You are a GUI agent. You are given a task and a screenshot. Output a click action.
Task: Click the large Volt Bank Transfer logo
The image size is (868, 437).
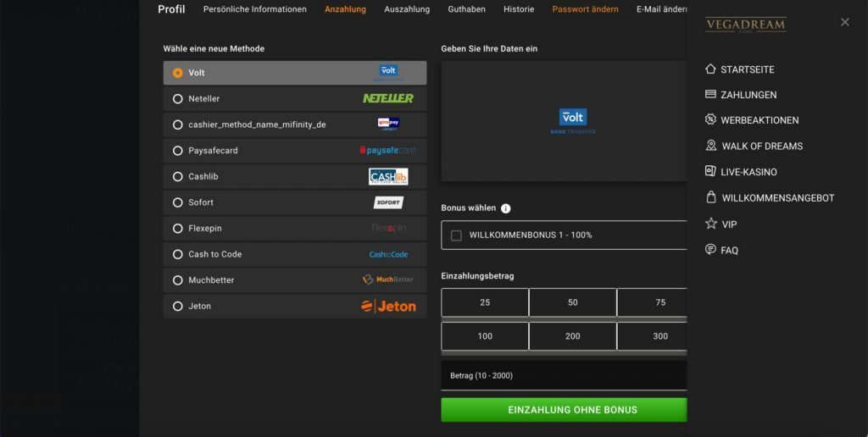coord(573,121)
